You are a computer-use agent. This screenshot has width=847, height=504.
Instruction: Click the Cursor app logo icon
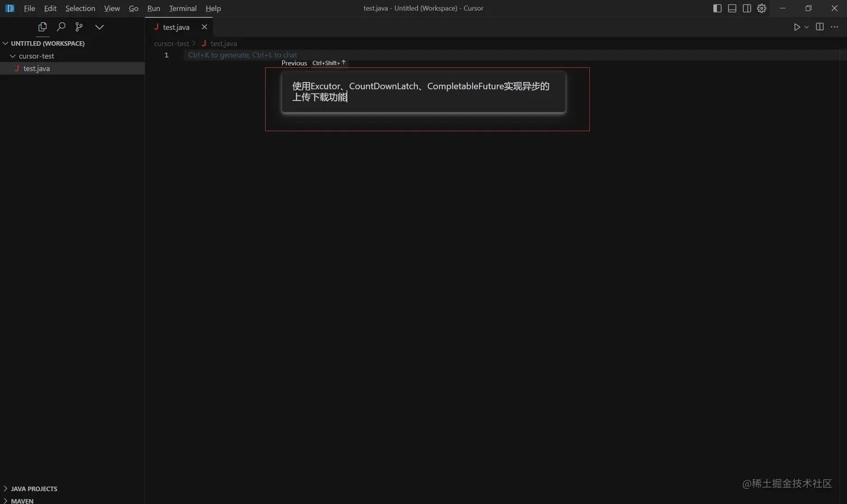point(10,8)
